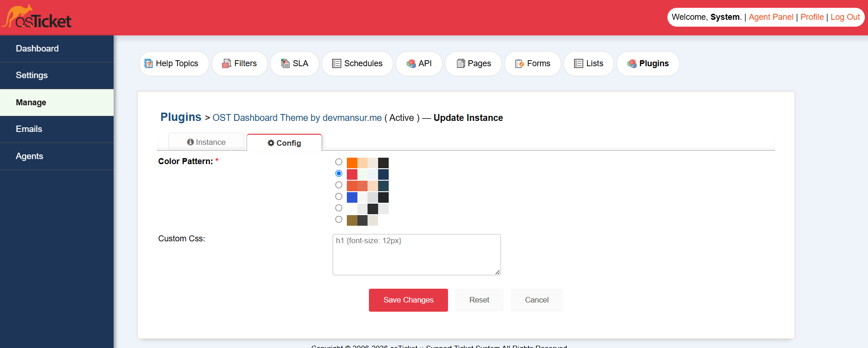This screenshot has width=868, height=348.
Task: Open the Forms section
Action: click(533, 63)
